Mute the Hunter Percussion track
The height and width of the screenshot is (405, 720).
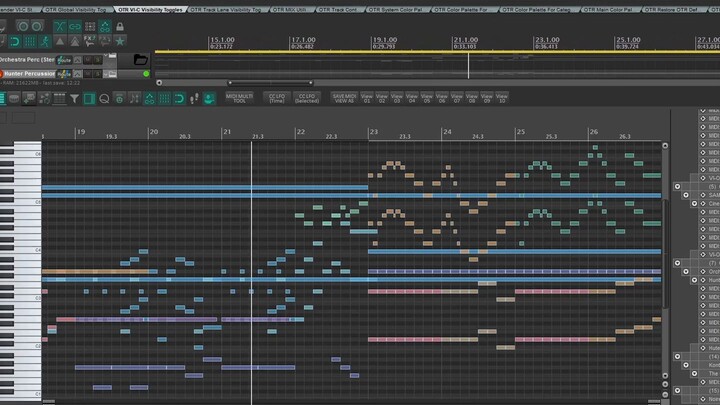(88, 73)
